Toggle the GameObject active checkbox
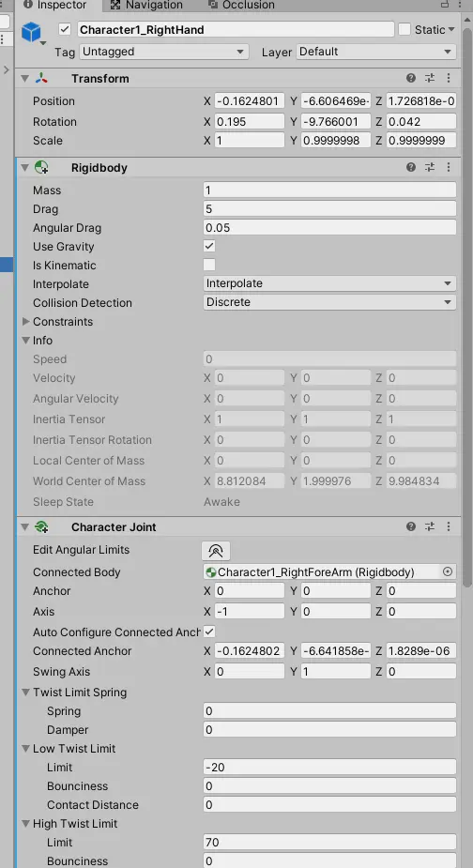Viewport: 473px width, 868px height. 66,29
